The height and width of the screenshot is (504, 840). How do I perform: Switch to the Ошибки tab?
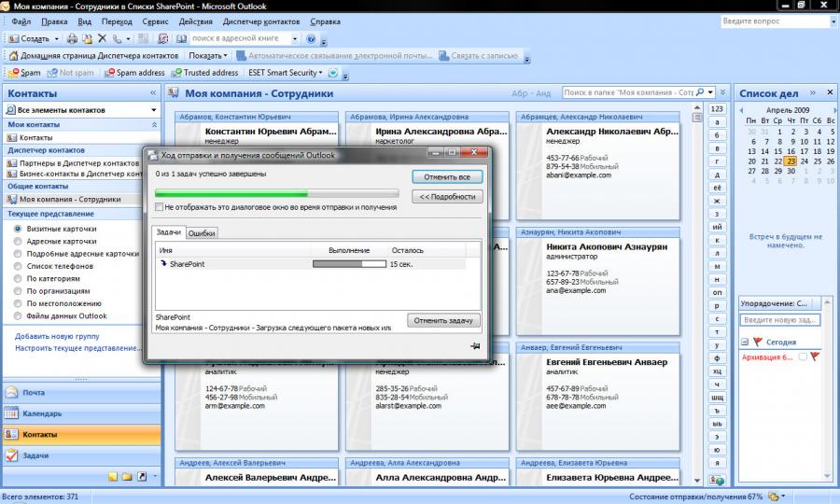(x=202, y=233)
